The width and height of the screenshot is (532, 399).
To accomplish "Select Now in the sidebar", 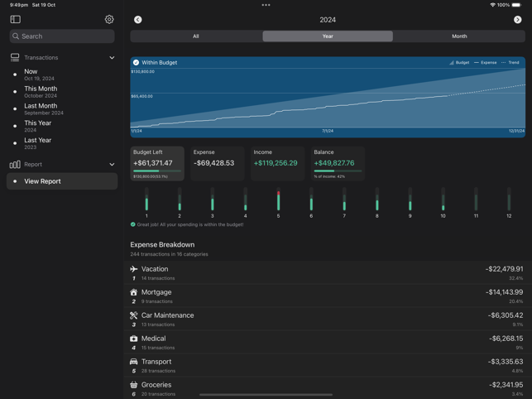I will [x=62, y=75].
